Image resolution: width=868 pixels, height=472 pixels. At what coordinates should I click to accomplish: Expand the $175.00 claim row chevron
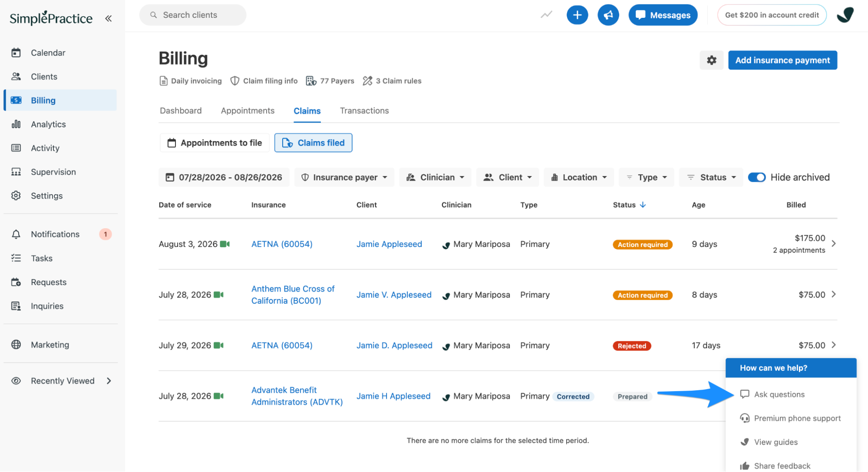pos(834,244)
